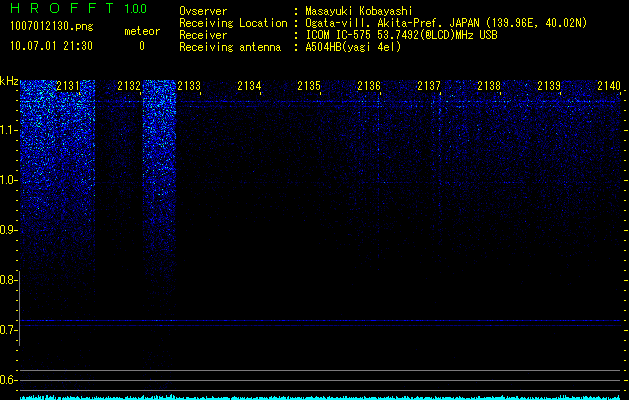Click the time marker 2133
This screenshot has height=400, width=629.
pos(189,86)
